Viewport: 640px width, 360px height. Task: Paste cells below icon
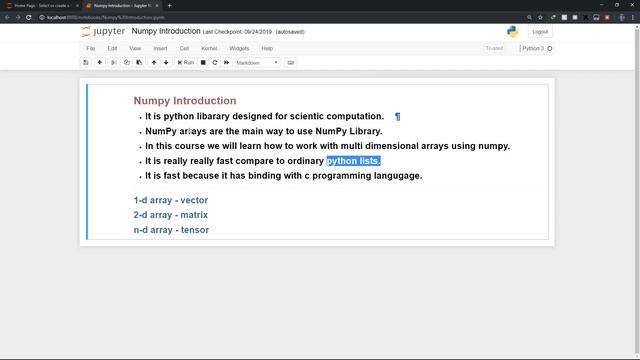139,62
